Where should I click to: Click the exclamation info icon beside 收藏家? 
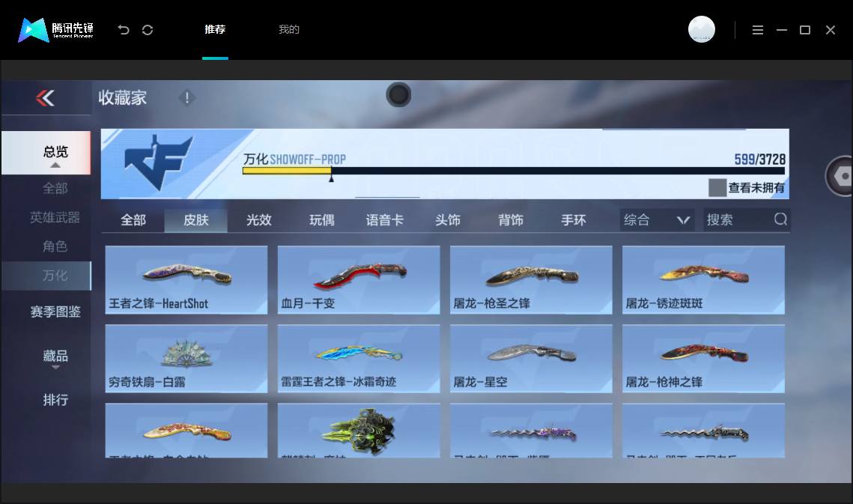186,98
